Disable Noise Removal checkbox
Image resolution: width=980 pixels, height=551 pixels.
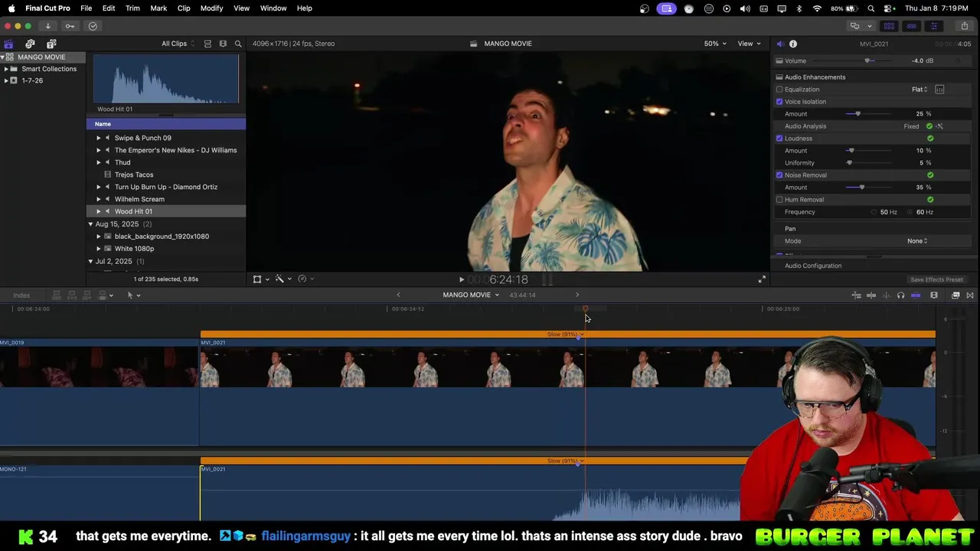coord(779,175)
